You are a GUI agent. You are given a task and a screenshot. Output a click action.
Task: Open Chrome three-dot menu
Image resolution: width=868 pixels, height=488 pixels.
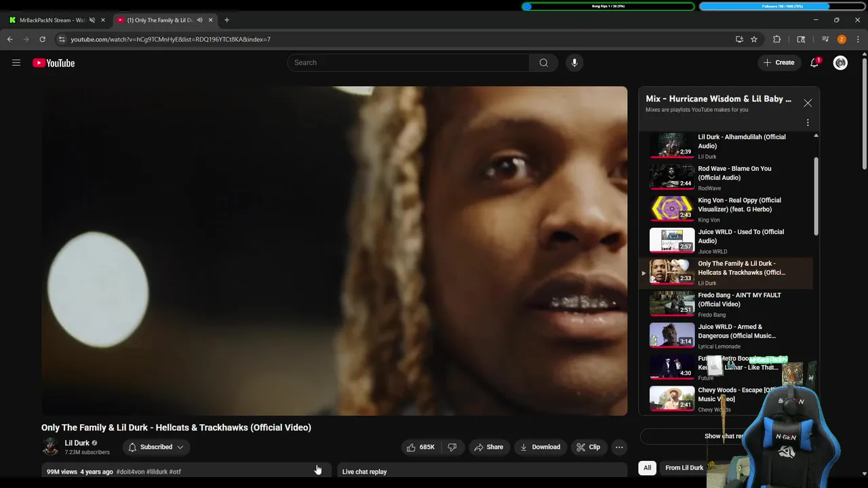click(859, 39)
